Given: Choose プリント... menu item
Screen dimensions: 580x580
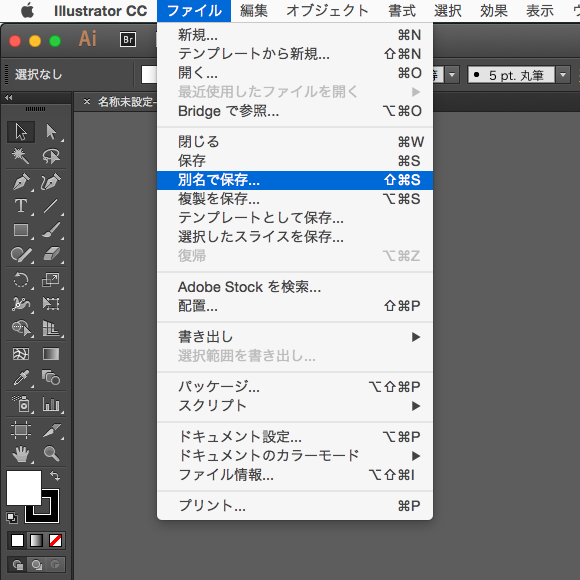Looking at the screenshot, I should 295,506.
